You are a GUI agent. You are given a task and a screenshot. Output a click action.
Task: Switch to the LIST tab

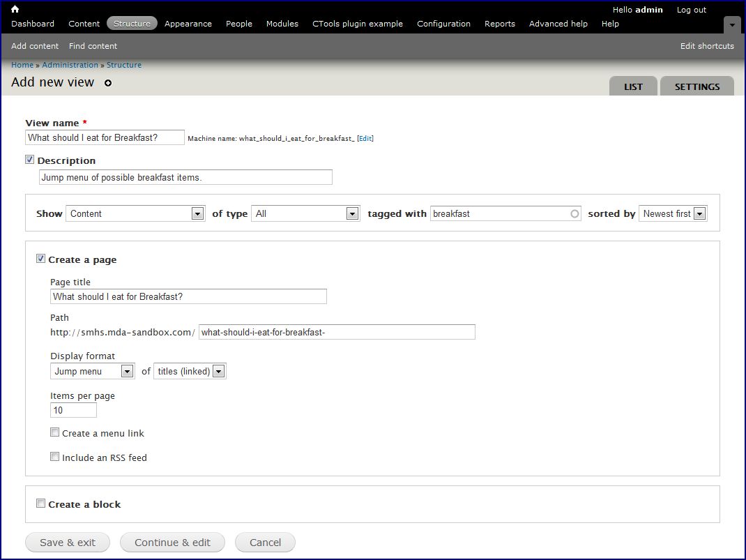pos(633,86)
